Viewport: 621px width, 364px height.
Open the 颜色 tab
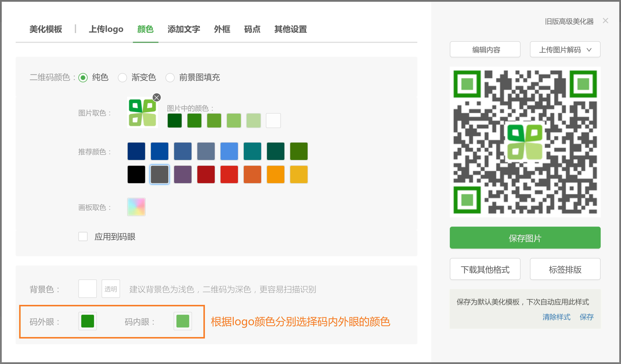[145, 29]
